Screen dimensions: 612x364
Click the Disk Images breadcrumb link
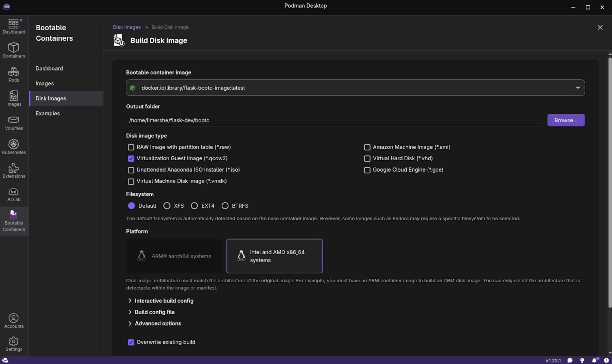point(127,27)
